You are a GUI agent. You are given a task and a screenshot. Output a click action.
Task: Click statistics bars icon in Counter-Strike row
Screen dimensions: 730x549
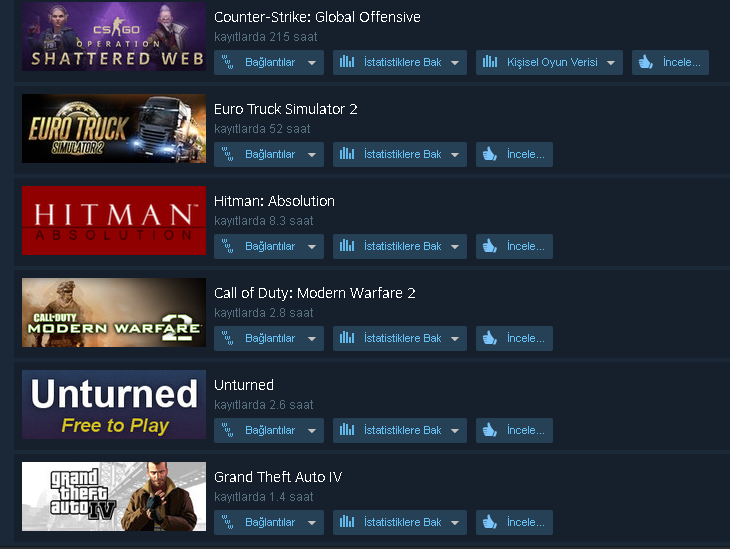347,61
